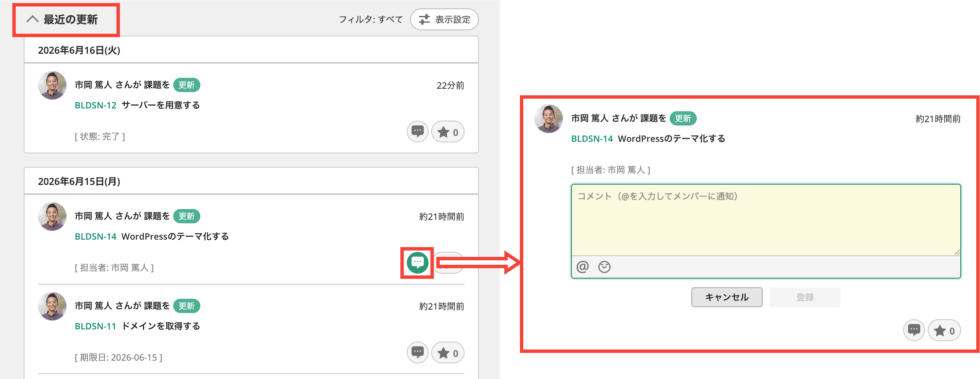Open comment box on BLDSN-12 entry
Image resolution: width=980 pixels, height=379 pixels.
(x=417, y=132)
